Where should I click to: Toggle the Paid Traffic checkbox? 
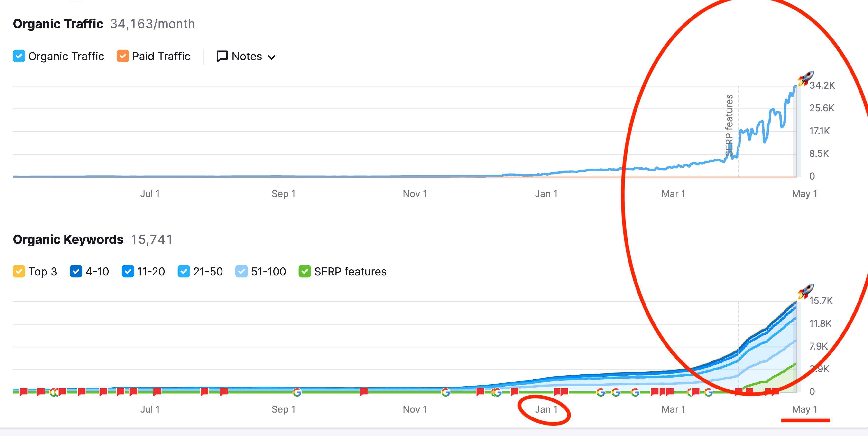coord(123,56)
